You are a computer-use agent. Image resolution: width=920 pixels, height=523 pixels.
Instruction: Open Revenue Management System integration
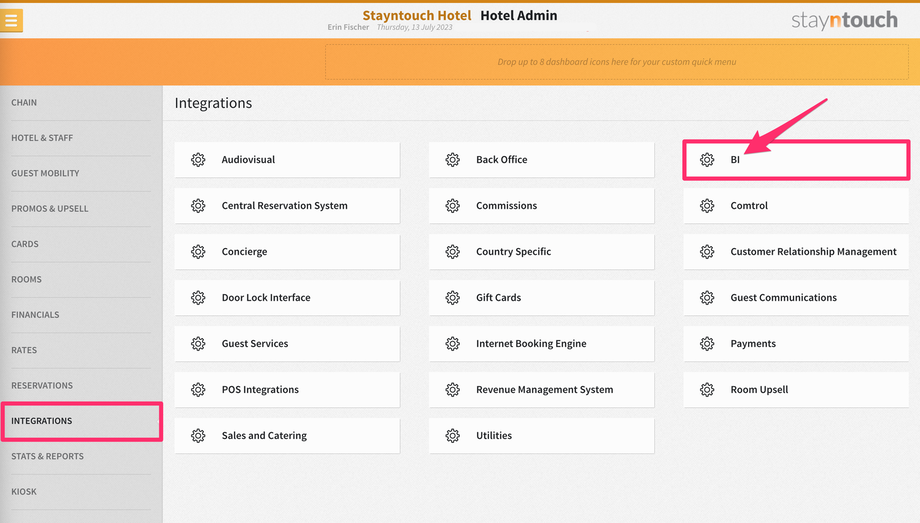(541, 390)
